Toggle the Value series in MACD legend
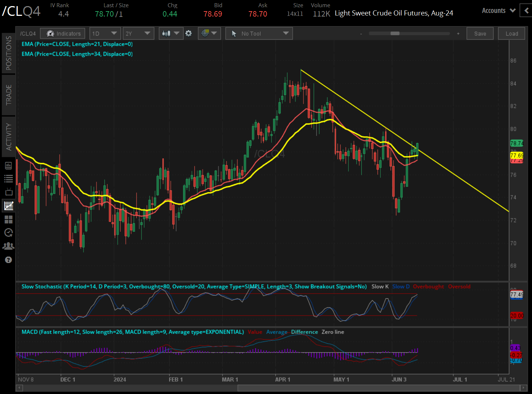This screenshot has height=394, width=532. 255,332
